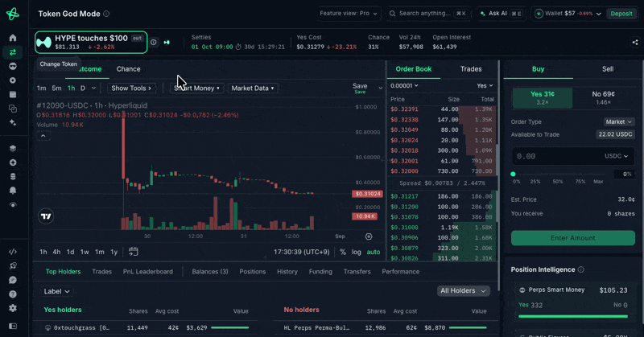Open the chat bubble icon in the sidebar
Image resolution: width=644 pixels, height=337 pixels.
13,280
